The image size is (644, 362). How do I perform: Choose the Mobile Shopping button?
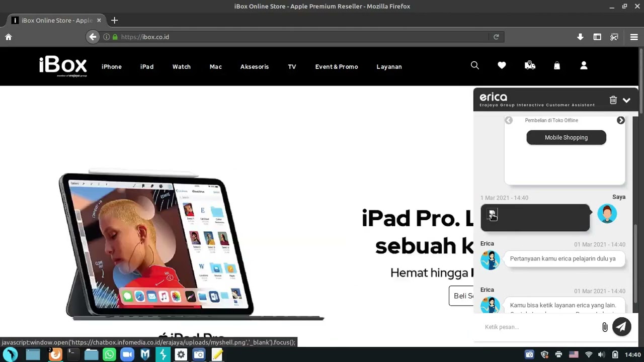point(566,137)
